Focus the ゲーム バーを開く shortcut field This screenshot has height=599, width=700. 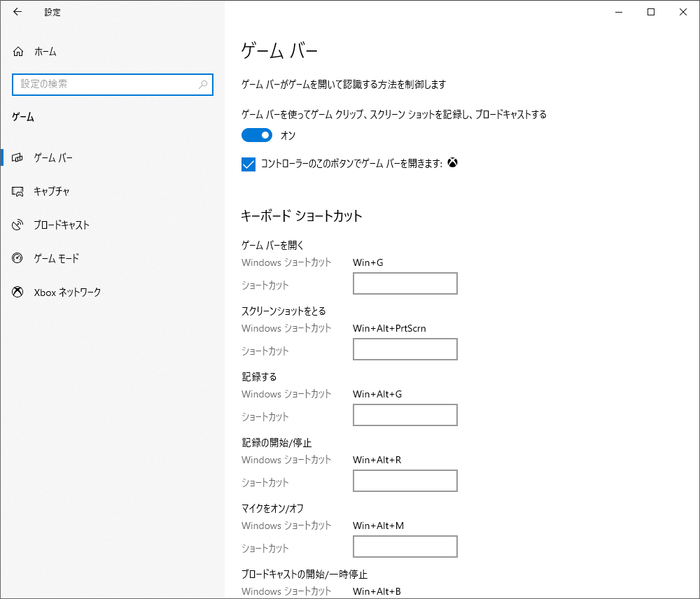405,283
